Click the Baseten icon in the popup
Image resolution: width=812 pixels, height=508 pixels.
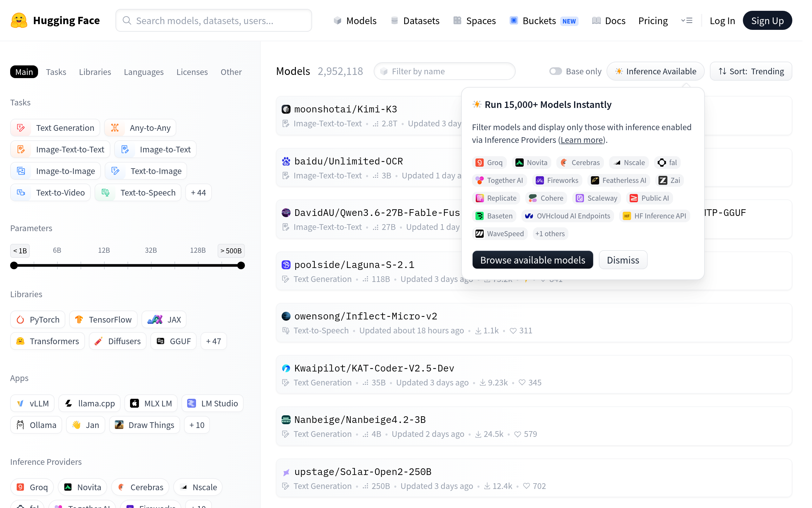point(480,216)
